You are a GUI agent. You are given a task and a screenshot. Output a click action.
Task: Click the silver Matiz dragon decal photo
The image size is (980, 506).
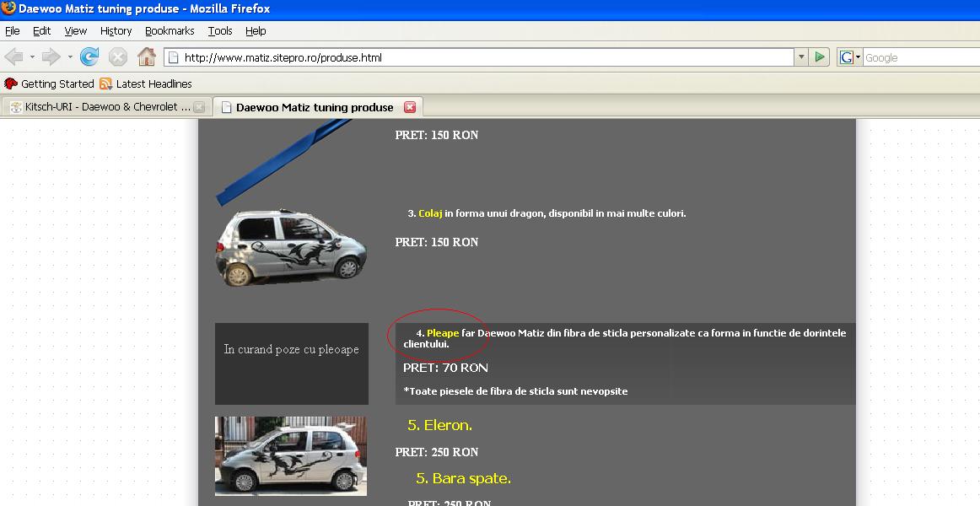(291, 248)
